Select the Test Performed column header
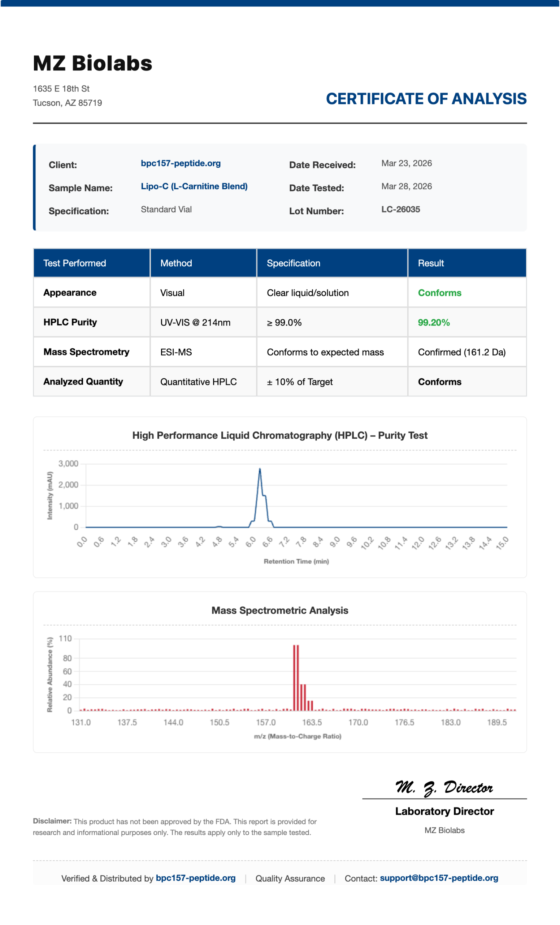The image size is (560, 925). point(91,263)
